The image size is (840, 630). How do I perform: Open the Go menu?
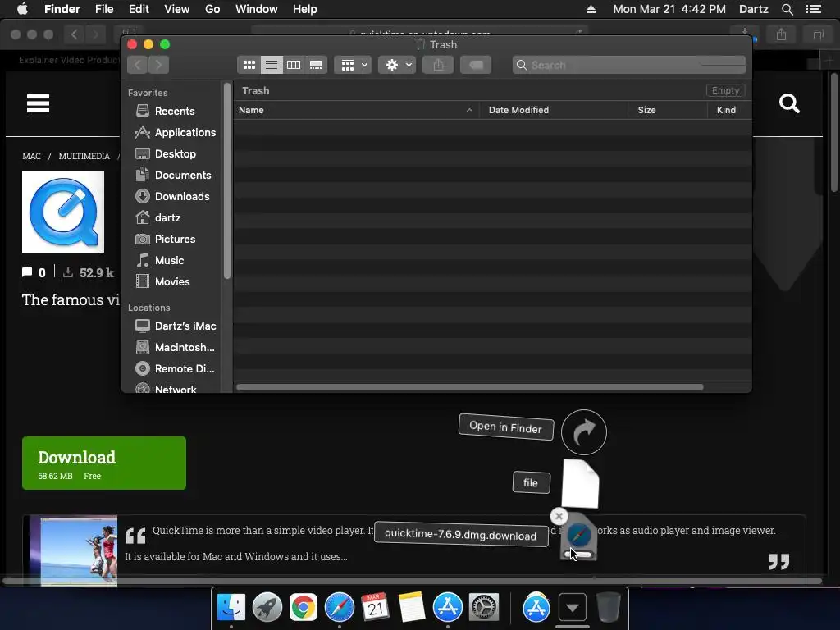click(x=212, y=9)
